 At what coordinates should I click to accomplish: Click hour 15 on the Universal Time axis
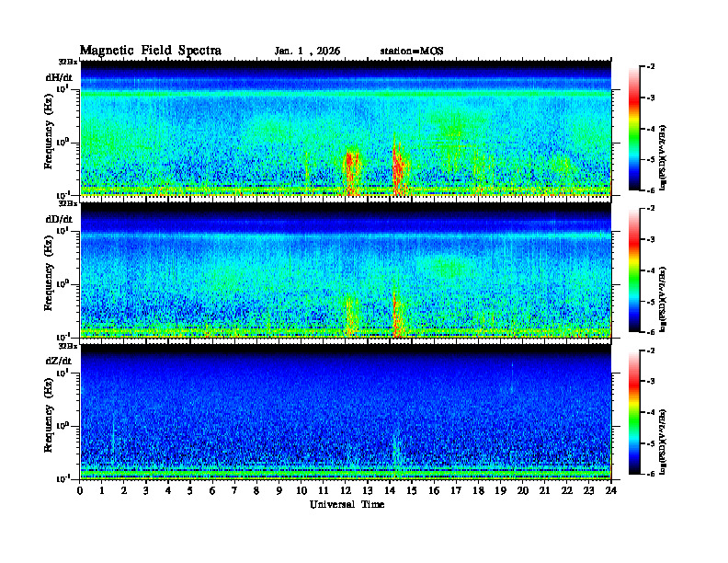coord(413,491)
